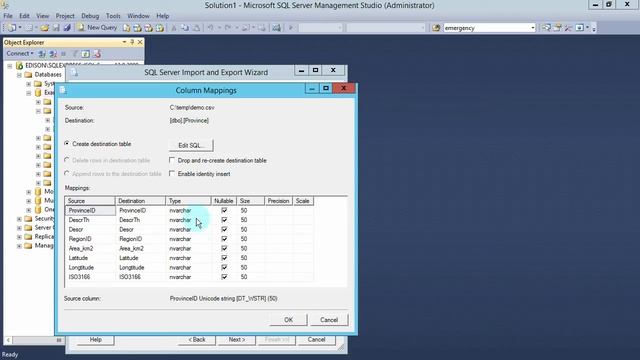Click the Refresh icon in Object Explorer
This screenshot has height=360, width=640.
point(86,54)
